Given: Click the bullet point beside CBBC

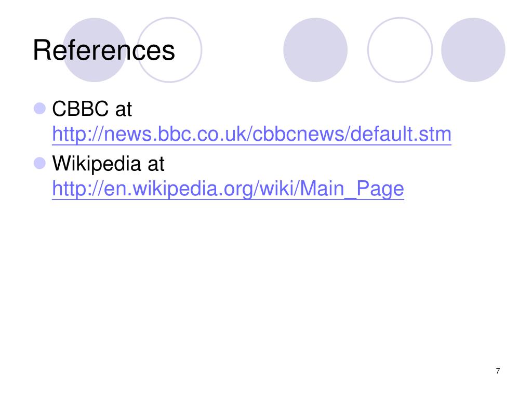Looking at the screenshot, I should (x=39, y=109).
